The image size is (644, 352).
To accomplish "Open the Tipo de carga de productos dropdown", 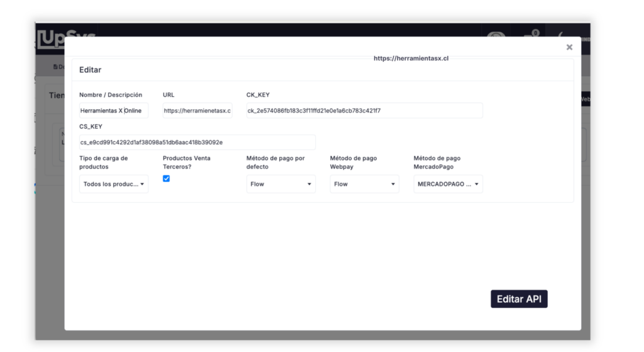I will point(114,184).
